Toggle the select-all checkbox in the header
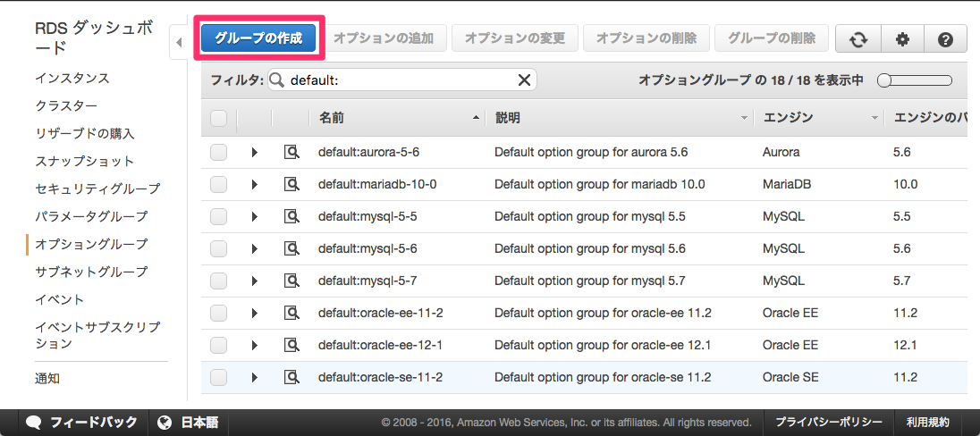 [x=218, y=117]
